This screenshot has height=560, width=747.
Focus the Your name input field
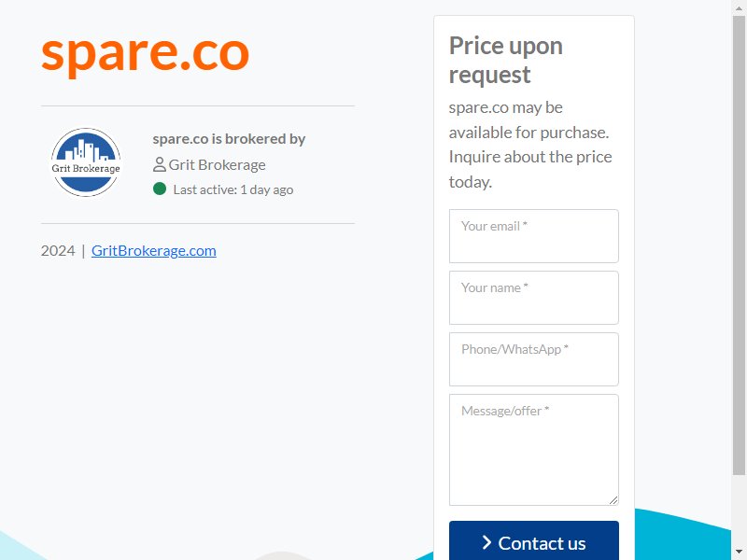pos(533,298)
